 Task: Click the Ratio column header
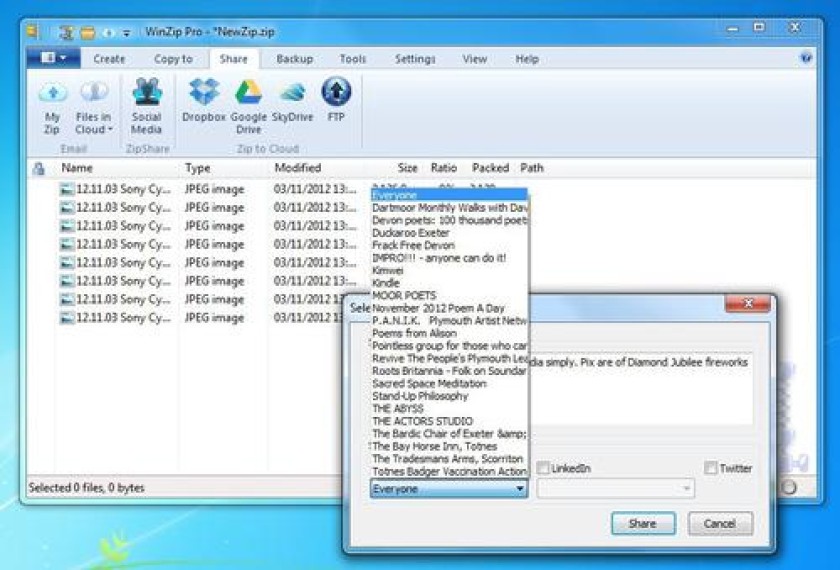(x=444, y=168)
